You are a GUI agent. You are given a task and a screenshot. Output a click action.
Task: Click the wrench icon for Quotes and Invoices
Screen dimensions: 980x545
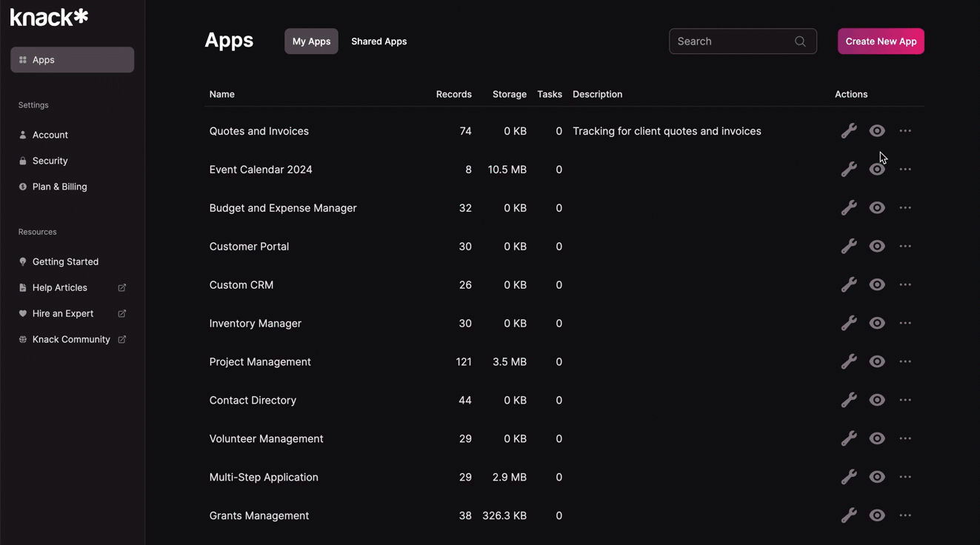(x=849, y=131)
